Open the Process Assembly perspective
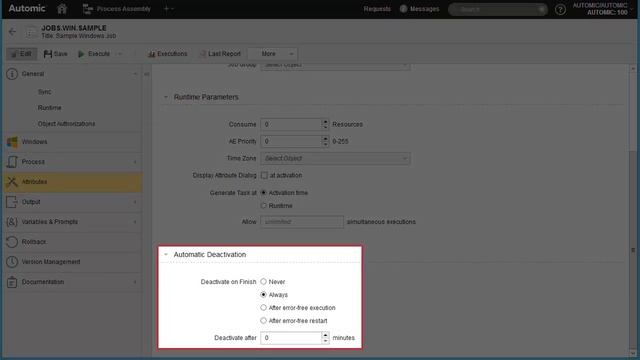The width and height of the screenshot is (640, 360). (x=117, y=9)
